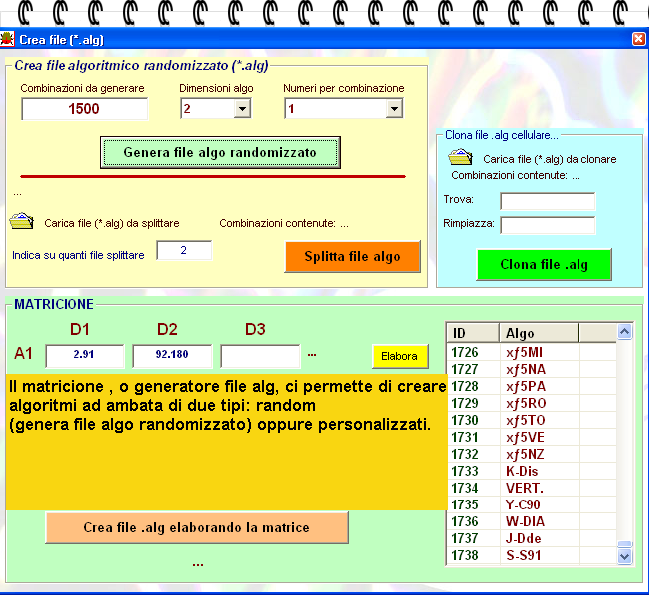Click the app icon in the title bar
The height and width of the screenshot is (595, 649).
pos(7,39)
